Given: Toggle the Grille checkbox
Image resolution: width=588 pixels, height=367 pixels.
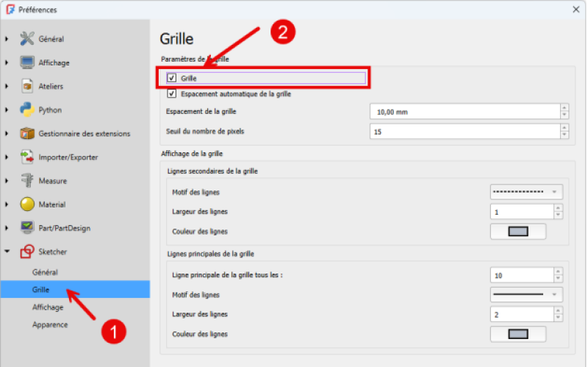Looking at the screenshot, I should pyautogui.click(x=172, y=78).
